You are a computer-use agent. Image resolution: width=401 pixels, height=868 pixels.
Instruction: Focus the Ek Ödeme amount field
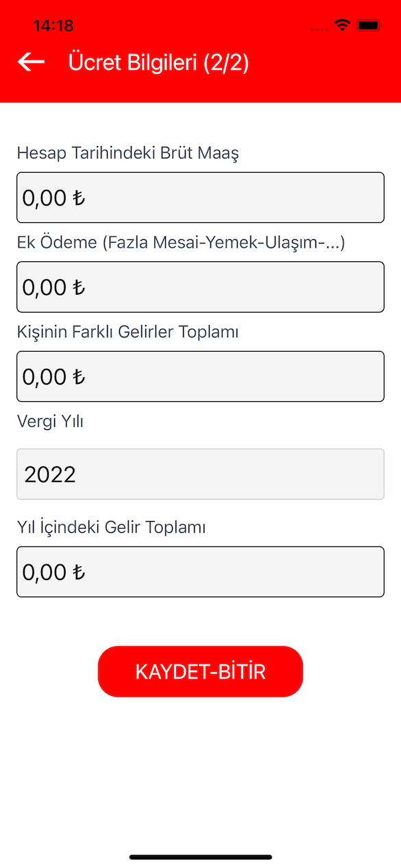[200, 287]
